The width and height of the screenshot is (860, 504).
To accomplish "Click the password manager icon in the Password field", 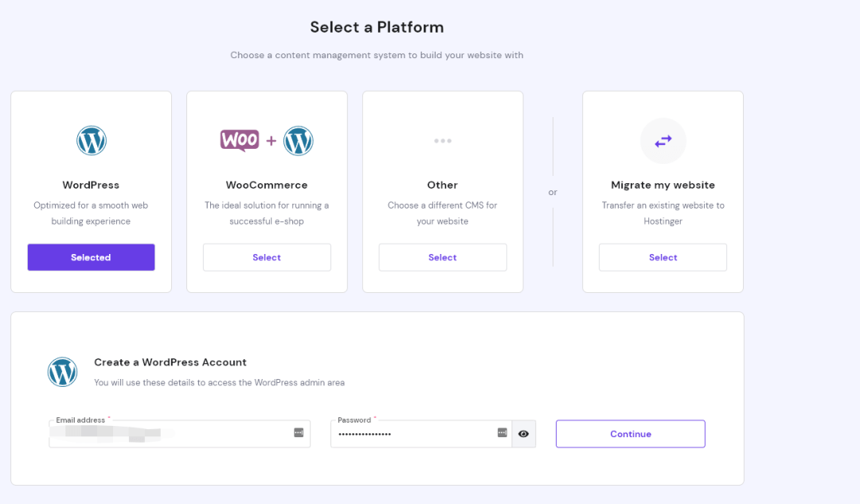I will 502,432.
